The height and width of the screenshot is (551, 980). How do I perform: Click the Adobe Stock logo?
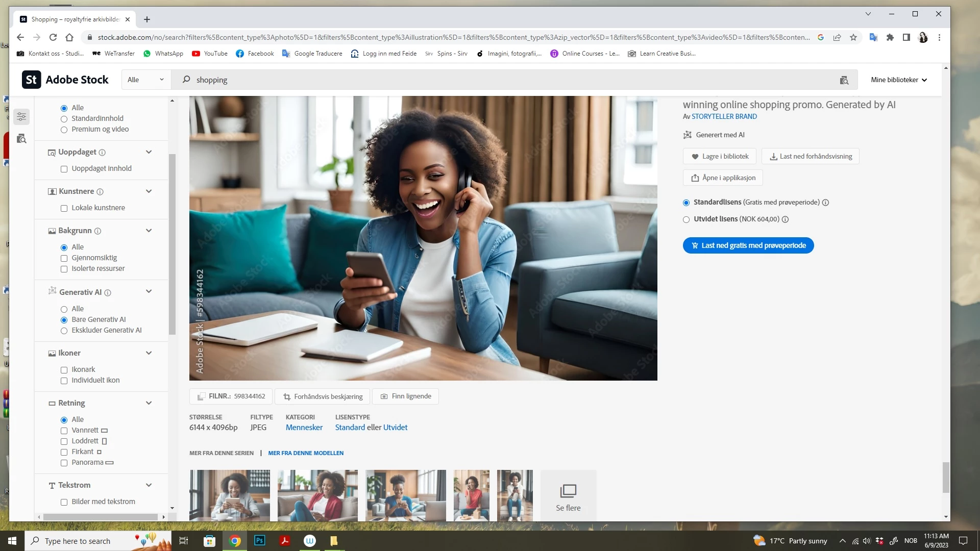pyautogui.click(x=65, y=80)
